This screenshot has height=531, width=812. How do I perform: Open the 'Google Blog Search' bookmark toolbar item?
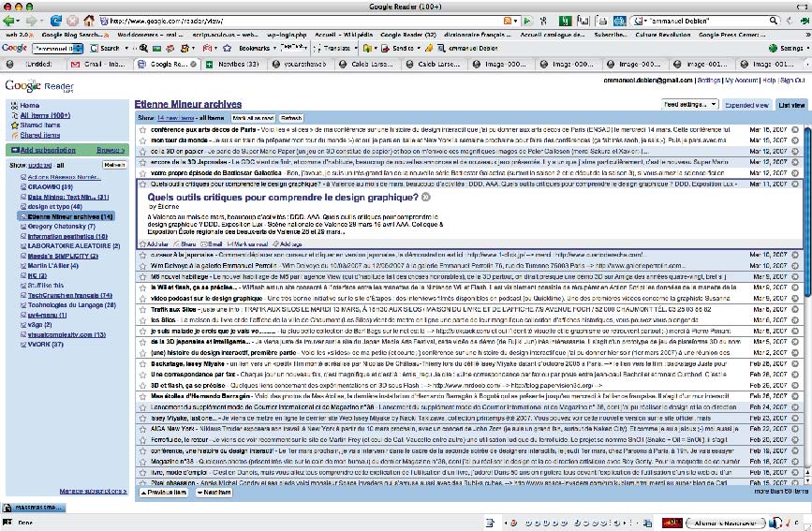pyautogui.click(x=75, y=35)
